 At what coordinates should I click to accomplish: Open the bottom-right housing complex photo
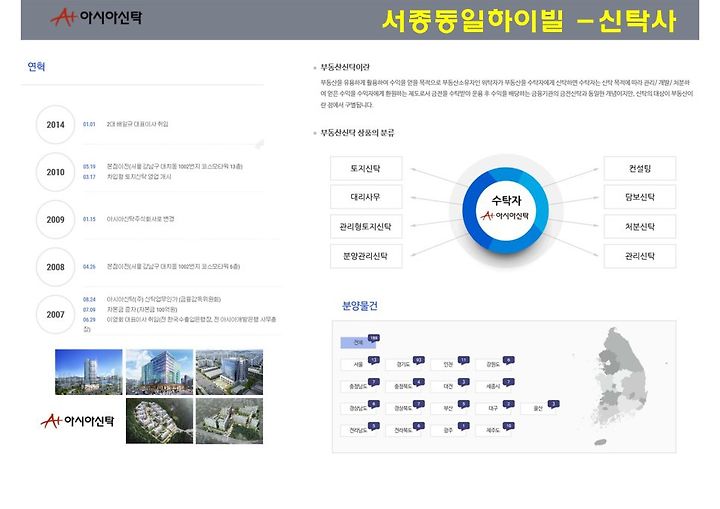(x=229, y=421)
